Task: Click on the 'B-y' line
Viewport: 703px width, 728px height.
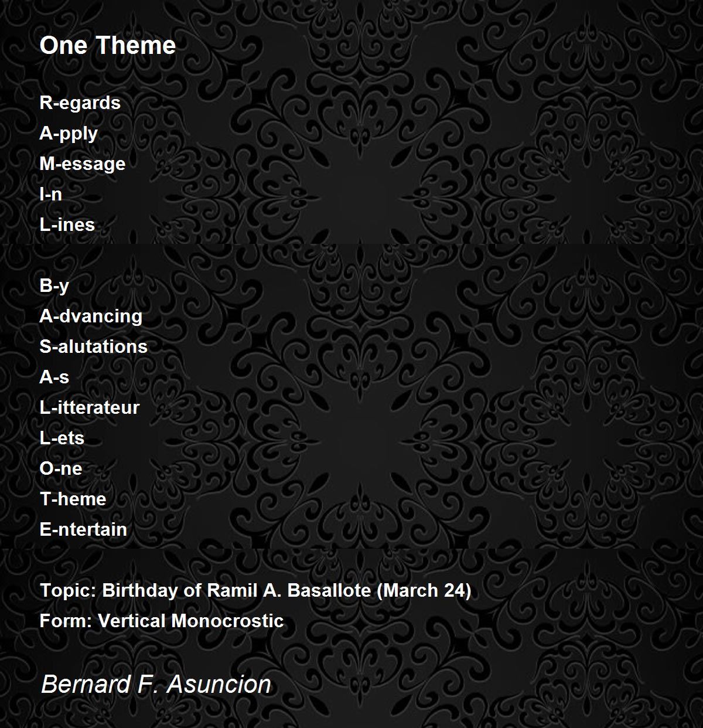Action: click(x=54, y=286)
